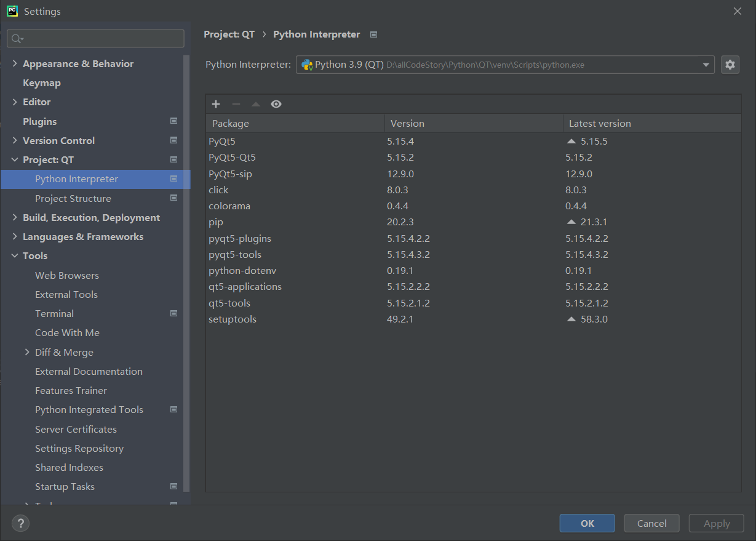Open the Terminal settings page
The height and width of the screenshot is (541, 756).
pyautogui.click(x=54, y=313)
